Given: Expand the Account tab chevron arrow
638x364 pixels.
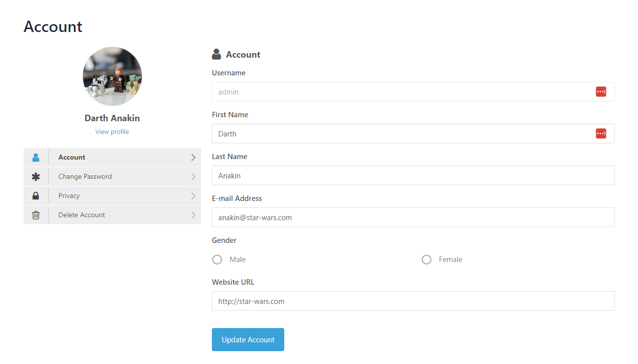Looking at the screenshot, I should click(193, 158).
